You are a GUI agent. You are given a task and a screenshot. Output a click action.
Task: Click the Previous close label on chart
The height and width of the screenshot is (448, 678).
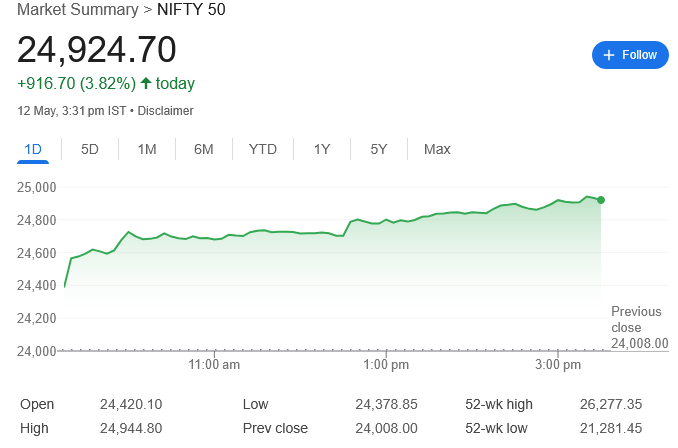[636, 319]
